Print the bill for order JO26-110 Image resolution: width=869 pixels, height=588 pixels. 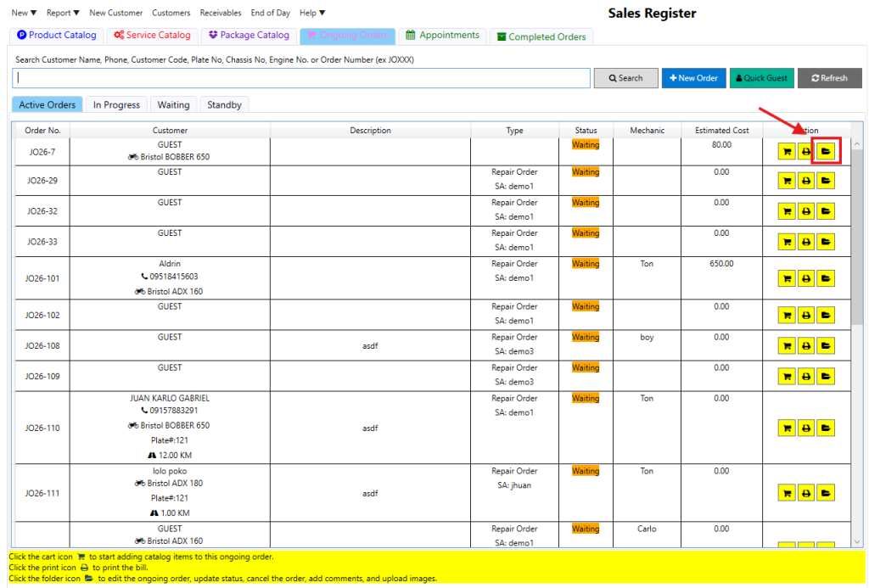(806, 428)
